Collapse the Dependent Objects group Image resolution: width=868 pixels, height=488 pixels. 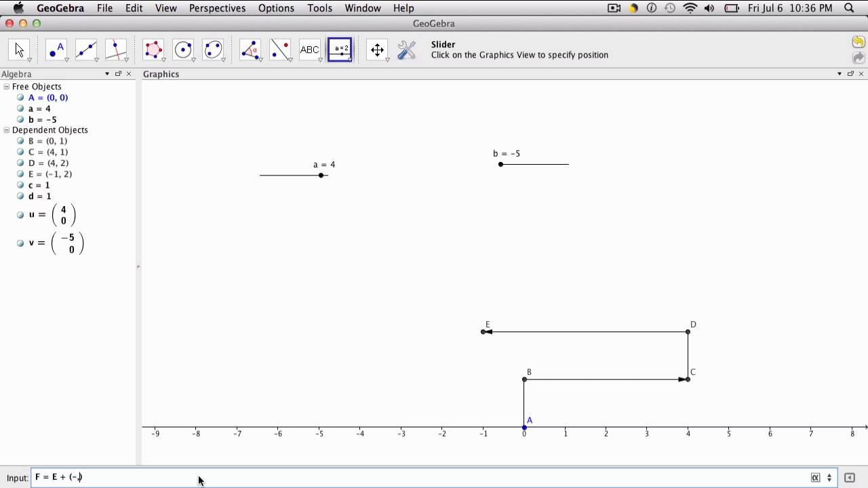(x=7, y=130)
